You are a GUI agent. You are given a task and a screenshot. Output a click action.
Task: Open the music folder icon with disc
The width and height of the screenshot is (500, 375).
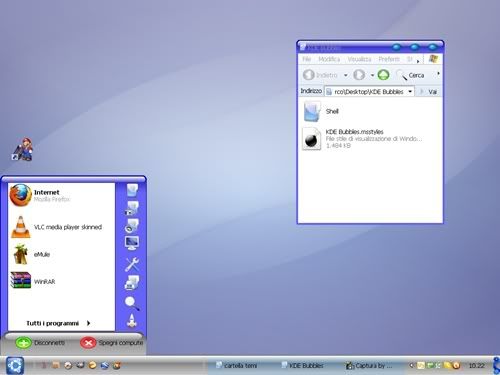tap(132, 226)
